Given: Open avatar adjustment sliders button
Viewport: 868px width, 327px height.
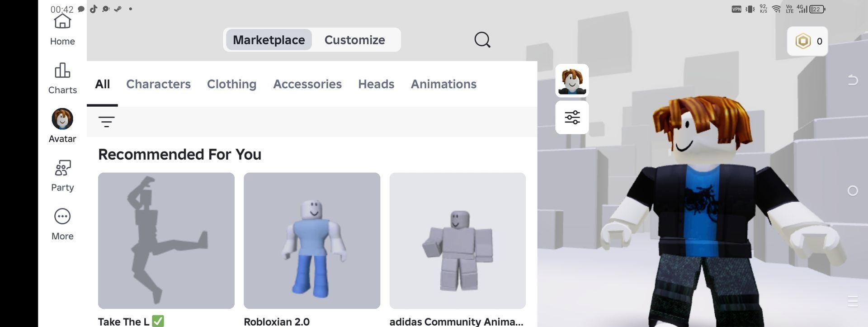Looking at the screenshot, I should [572, 118].
